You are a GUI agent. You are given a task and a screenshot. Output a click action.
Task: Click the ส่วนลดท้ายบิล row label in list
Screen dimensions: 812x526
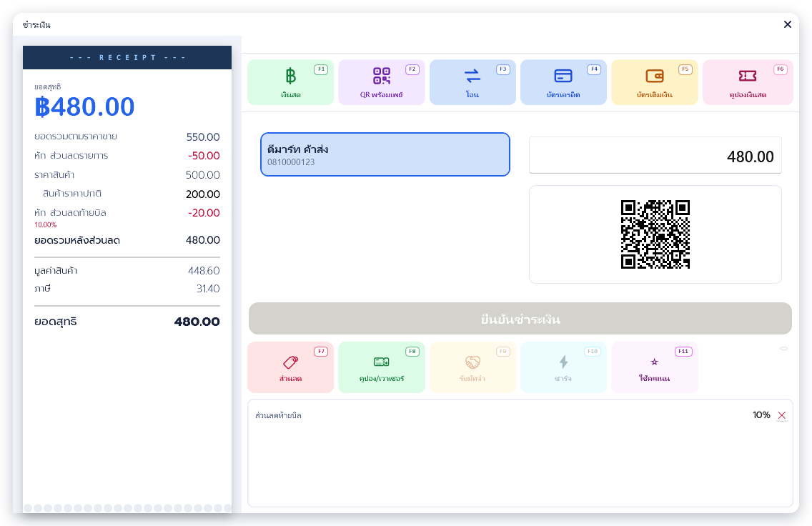coord(278,415)
